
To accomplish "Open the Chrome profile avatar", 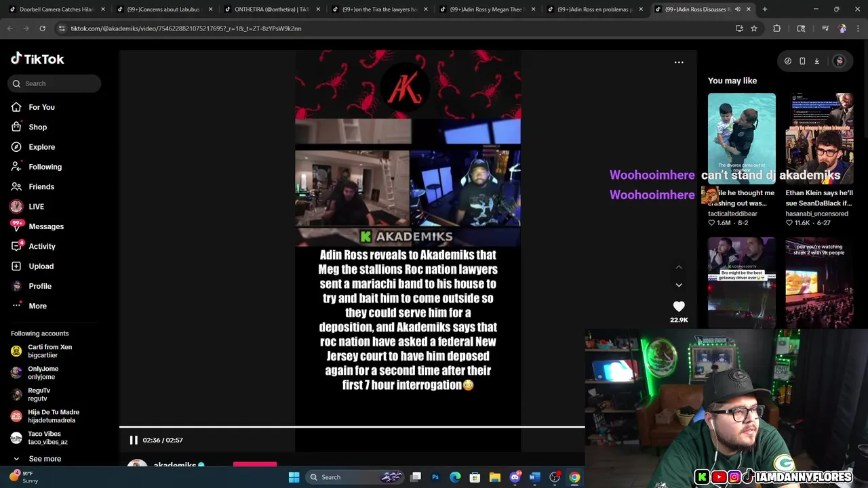I will pos(842,28).
